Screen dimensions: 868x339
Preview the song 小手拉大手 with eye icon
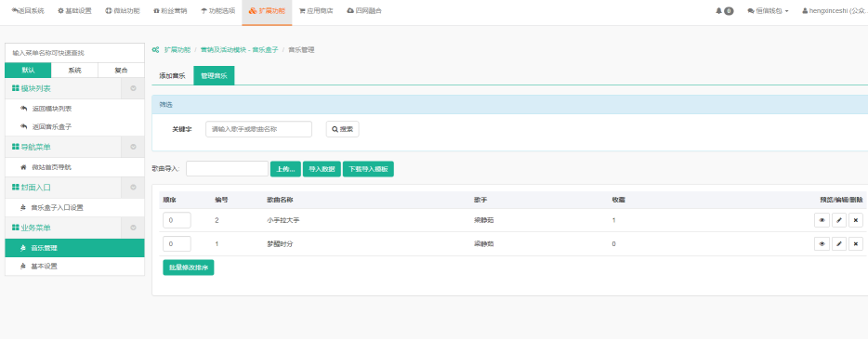[x=822, y=220]
